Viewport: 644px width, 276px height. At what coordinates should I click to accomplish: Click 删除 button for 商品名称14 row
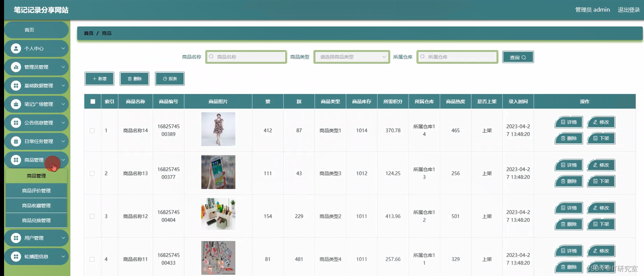(x=569, y=138)
